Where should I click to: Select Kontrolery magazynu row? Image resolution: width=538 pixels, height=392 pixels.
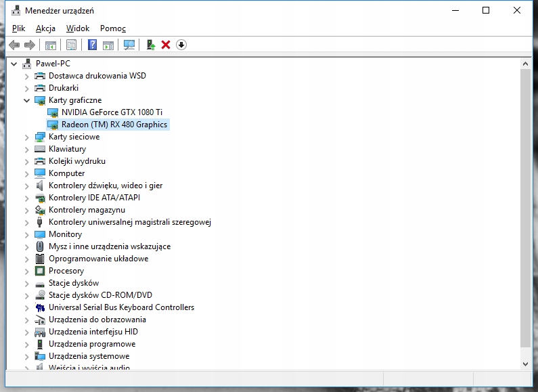pyautogui.click(x=87, y=210)
